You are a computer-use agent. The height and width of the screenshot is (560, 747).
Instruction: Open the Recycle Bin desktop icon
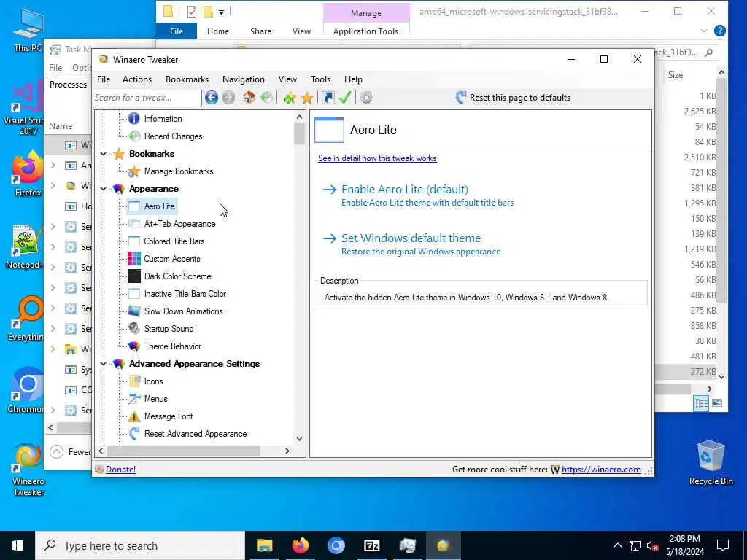pos(711,463)
